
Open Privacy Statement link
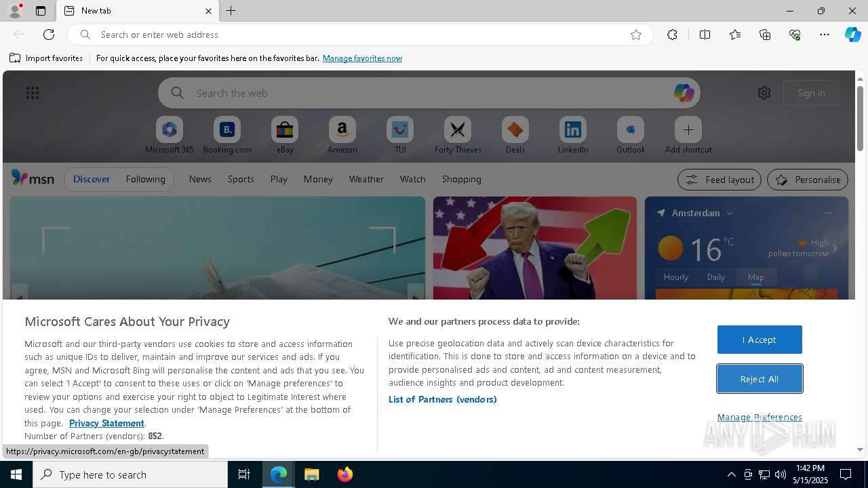(x=106, y=423)
